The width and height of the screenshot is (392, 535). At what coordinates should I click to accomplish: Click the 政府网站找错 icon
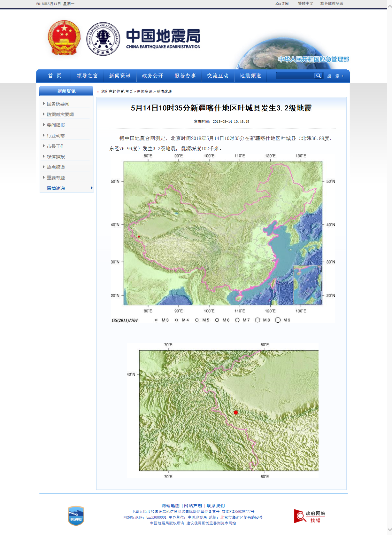click(310, 516)
